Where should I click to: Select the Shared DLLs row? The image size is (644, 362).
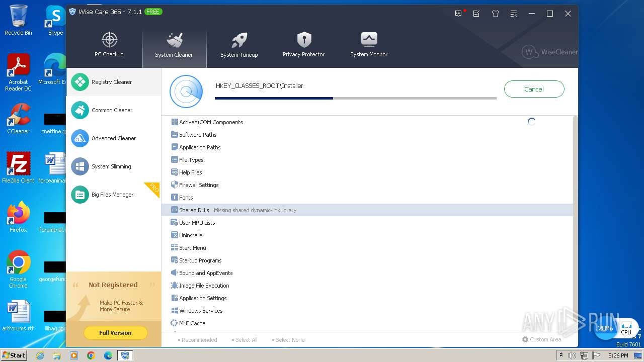(367, 210)
